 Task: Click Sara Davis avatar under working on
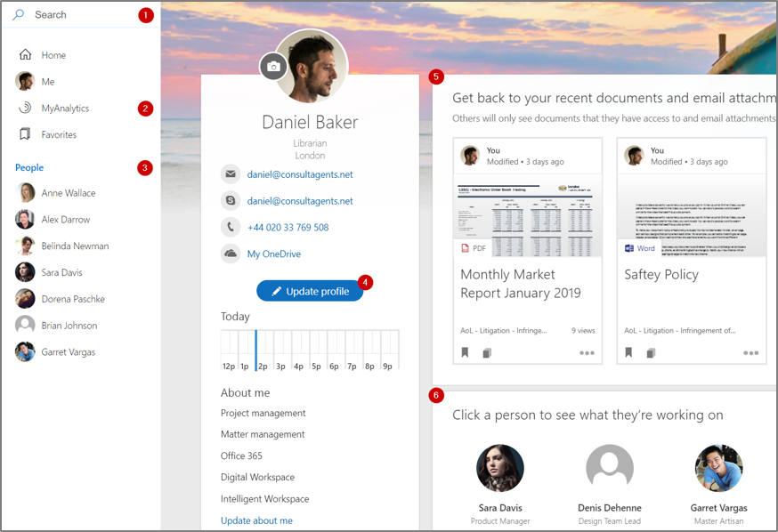point(500,469)
